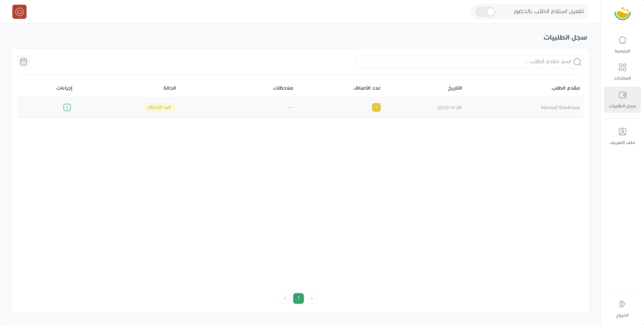Open the calendar date filter icon
644x325 pixels.
(x=23, y=62)
